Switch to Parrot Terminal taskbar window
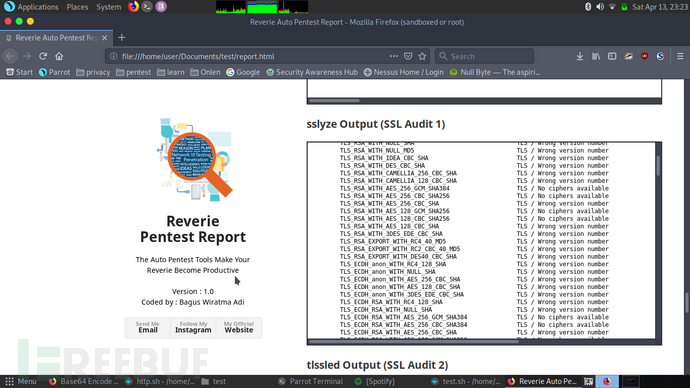The width and height of the screenshot is (690, 388). click(x=311, y=381)
